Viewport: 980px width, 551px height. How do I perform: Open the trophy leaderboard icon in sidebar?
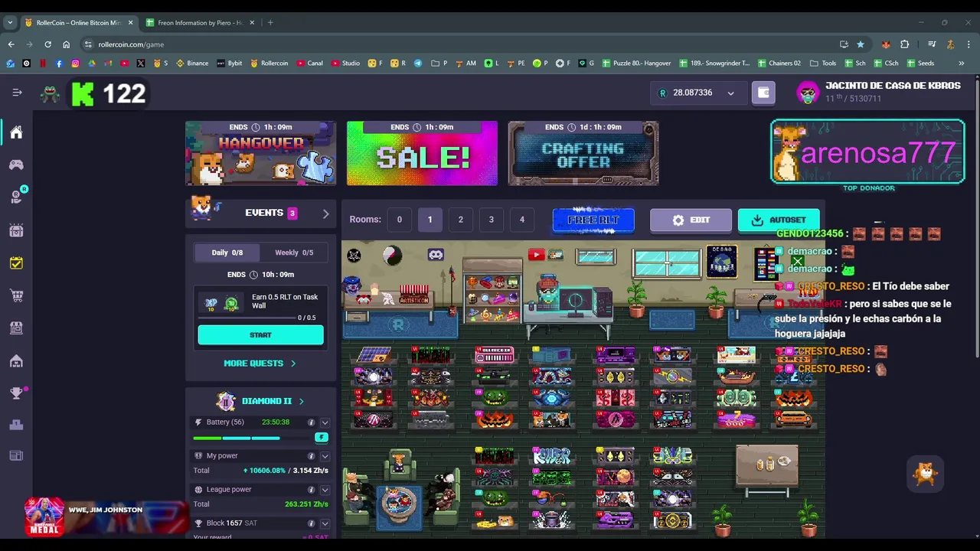pos(16,393)
